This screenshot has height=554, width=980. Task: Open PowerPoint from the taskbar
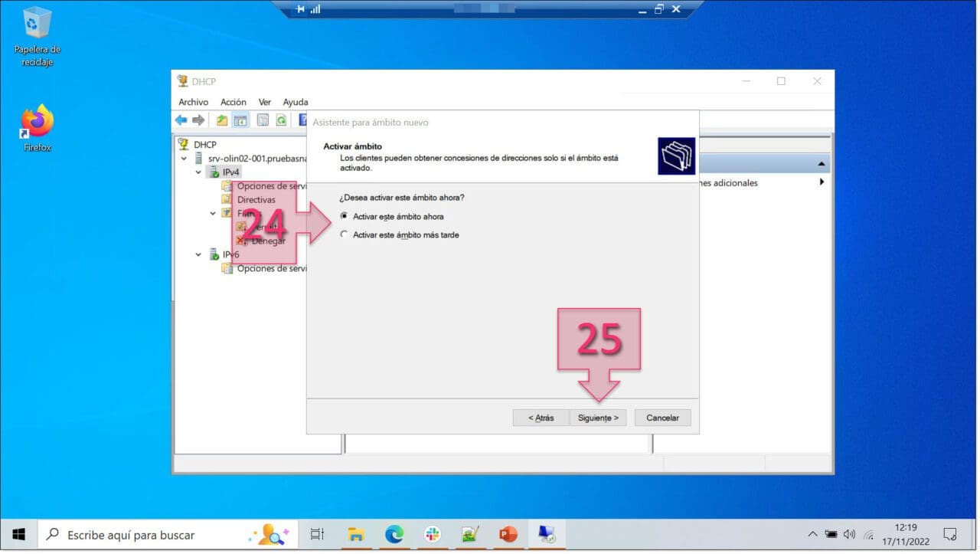point(509,534)
